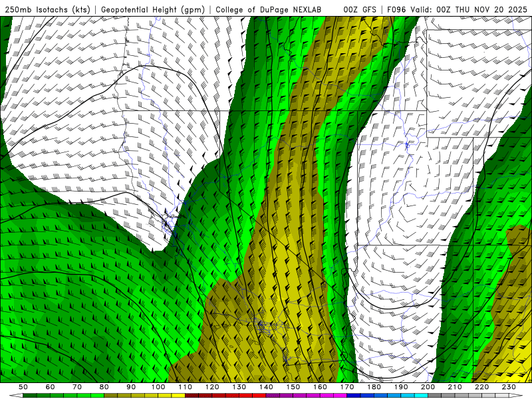Click the 90 knot legend label
The width and height of the screenshot is (532, 399).
[x=131, y=387]
